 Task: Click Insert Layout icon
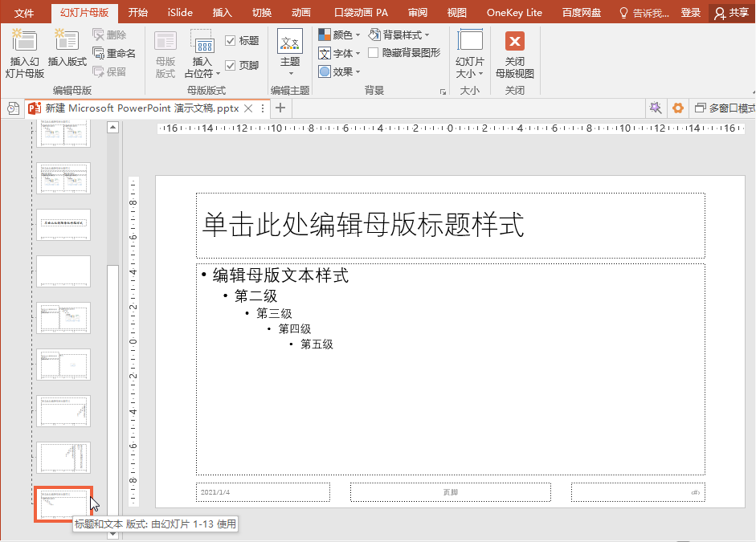click(67, 40)
